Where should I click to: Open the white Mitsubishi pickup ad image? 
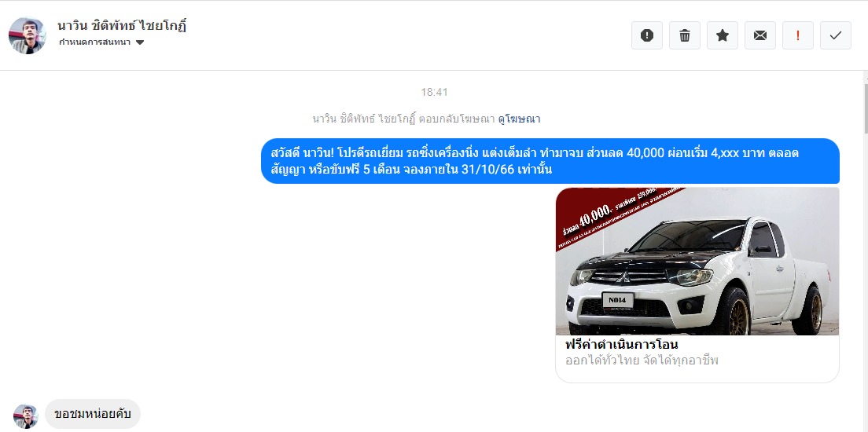tap(697, 261)
